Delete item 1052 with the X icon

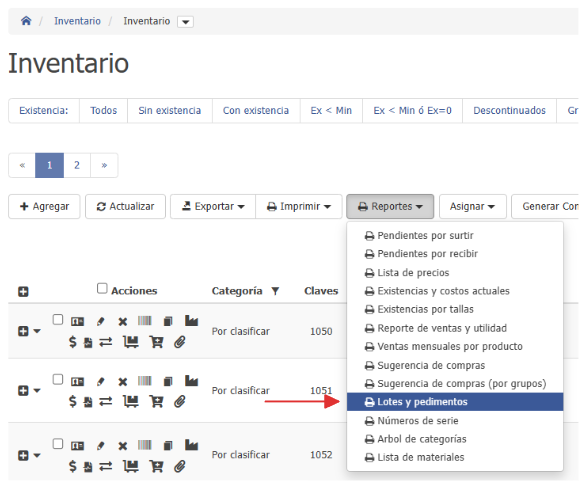[122, 446]
